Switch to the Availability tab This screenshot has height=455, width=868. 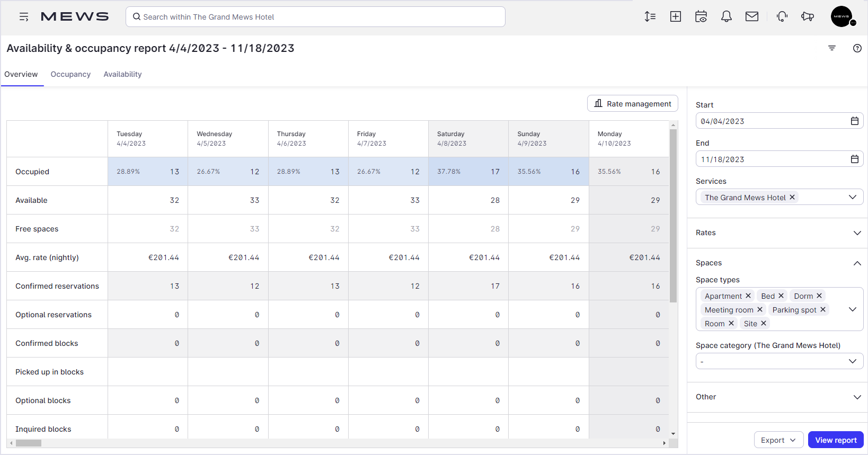122,74
